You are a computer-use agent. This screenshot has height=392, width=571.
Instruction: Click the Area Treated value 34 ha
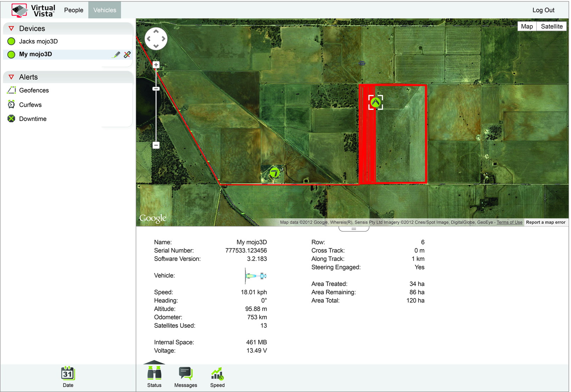pos(417,284)
